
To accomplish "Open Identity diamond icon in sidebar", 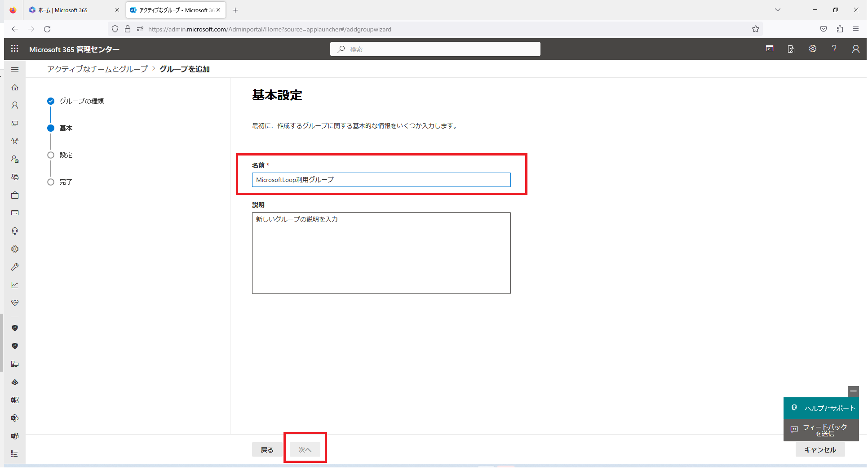I will (x=15, y=382).
